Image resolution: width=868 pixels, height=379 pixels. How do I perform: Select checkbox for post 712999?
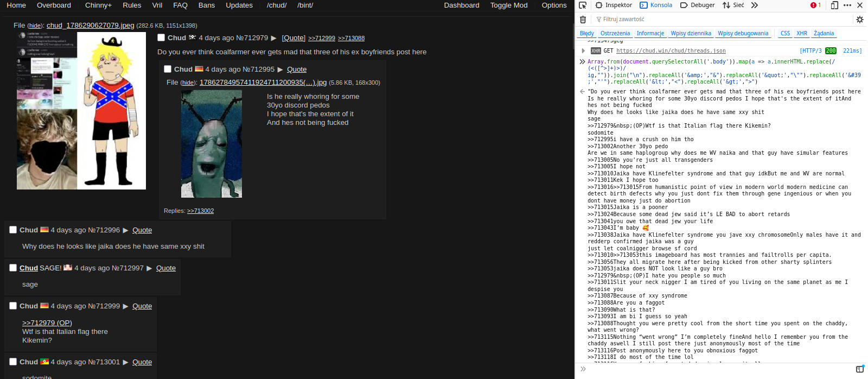[x=13, y=306]
